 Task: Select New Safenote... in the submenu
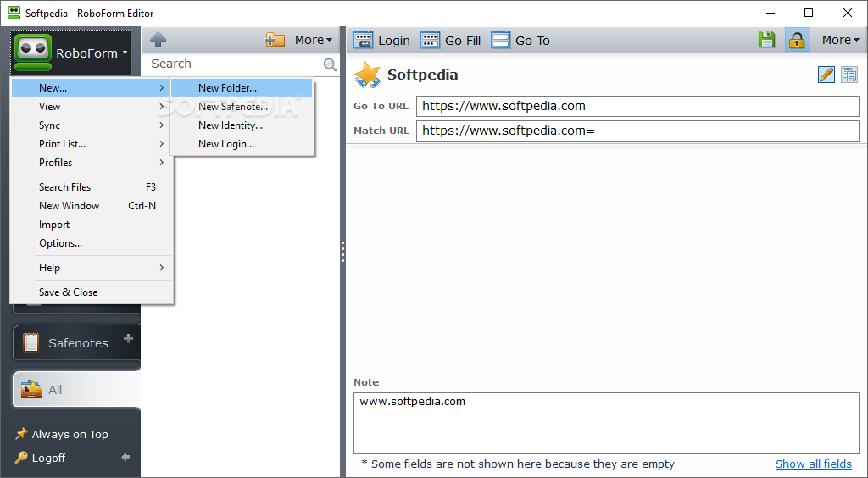pos(242,107)
